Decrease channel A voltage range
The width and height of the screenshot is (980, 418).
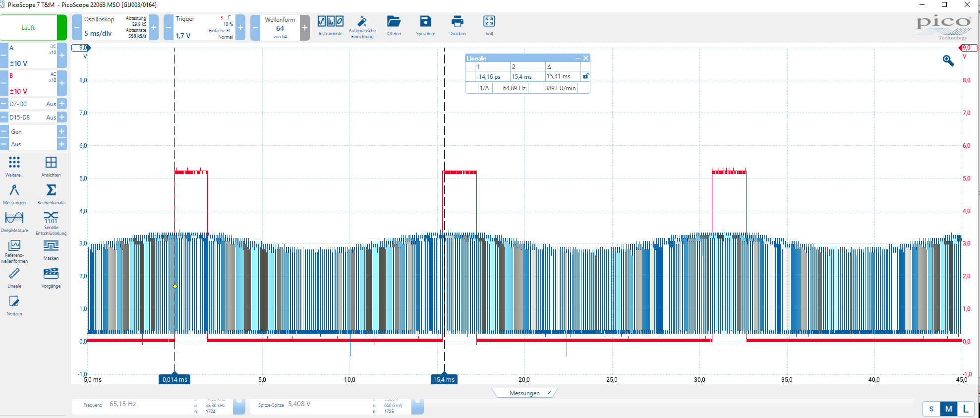tap(3, 56)
